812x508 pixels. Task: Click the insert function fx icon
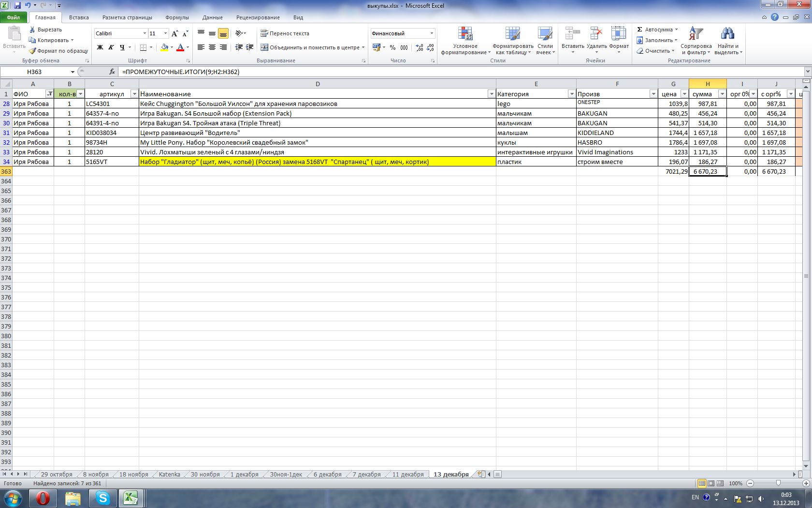pyautogui.click(x=112, y=72)
